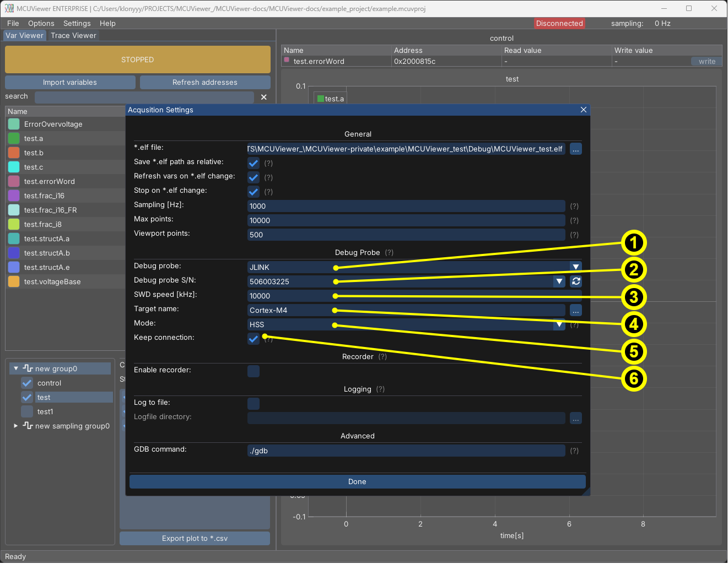Screen dimensions: 728x564
Task: Open the Debug probe S/N dropdown
Action: pyautogui.click(x=559, y=281)
